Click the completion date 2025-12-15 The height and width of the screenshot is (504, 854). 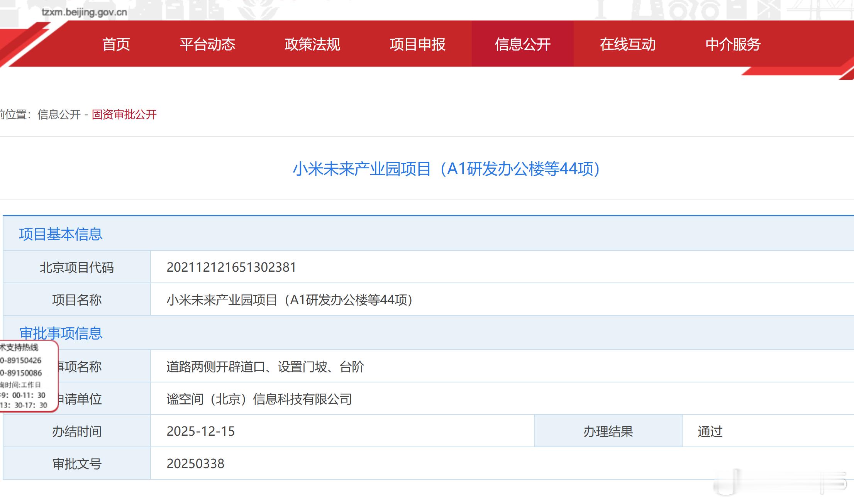[201, 431]
